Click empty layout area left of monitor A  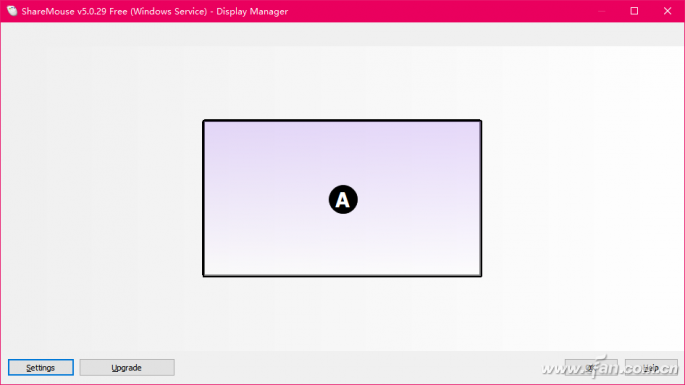point(102,198)
